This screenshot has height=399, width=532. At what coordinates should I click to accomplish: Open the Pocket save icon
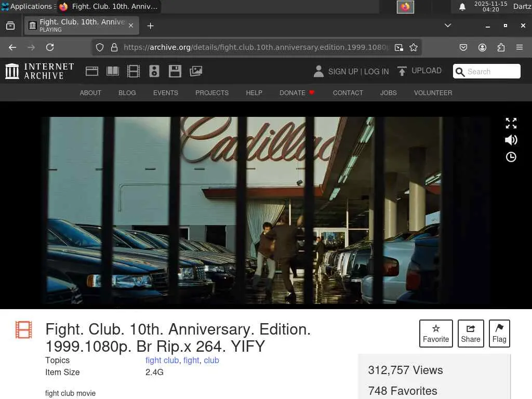click(463, 47)
